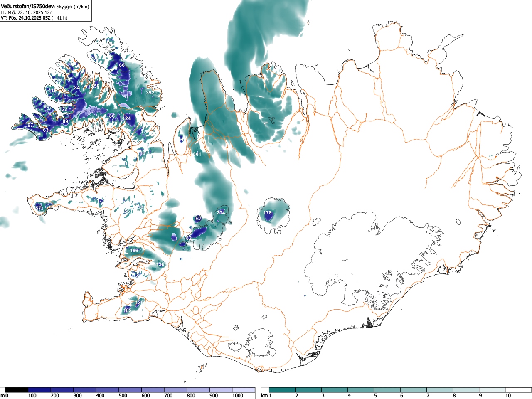Click the 9–10 km lightest legend swatch
532x399 pixels.
point(492,390)
